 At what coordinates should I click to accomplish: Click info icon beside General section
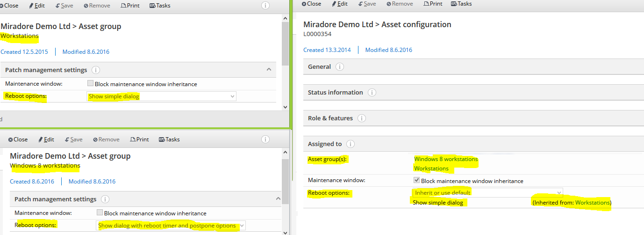[340, 67]
